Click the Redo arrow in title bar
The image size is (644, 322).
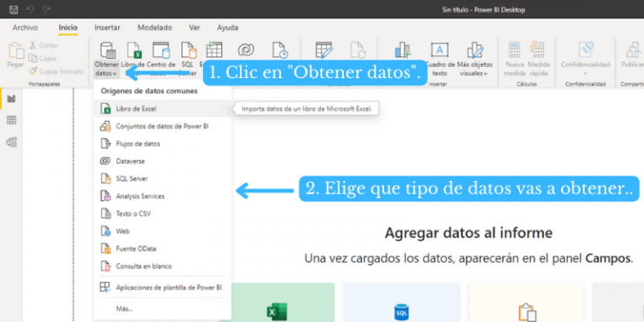pos(46,9)
